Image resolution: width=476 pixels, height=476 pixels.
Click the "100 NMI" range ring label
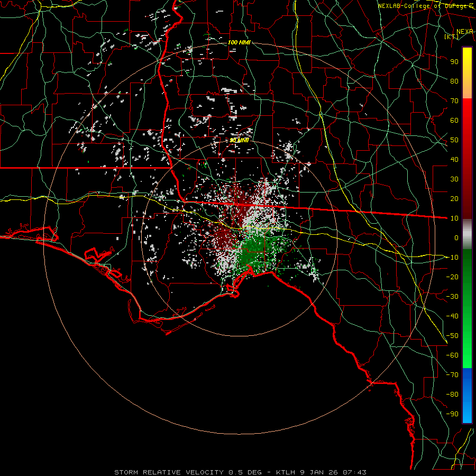click(x=239, y=42)
